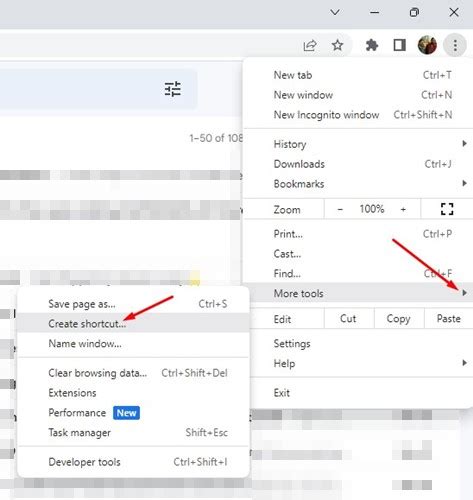Open the tab search chevron in title bar
Image resolution: width=473 pixels, height=500 pixels.
click(x=335, y=12)
